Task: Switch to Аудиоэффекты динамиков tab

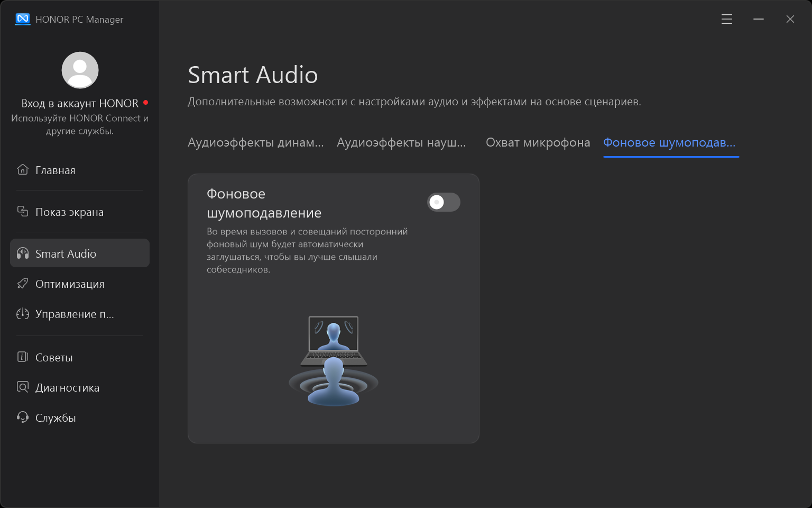Action: click(x=256, y=143)
